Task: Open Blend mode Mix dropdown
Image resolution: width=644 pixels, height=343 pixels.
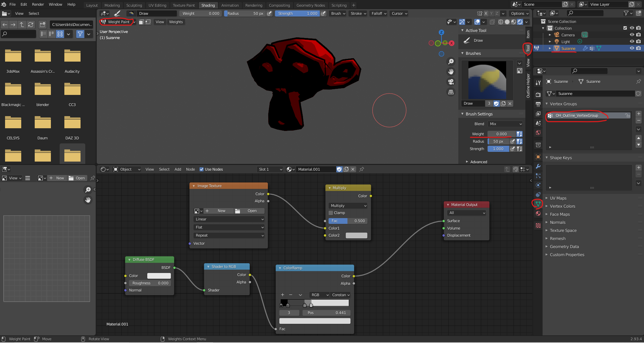Action: pos(505,124)
